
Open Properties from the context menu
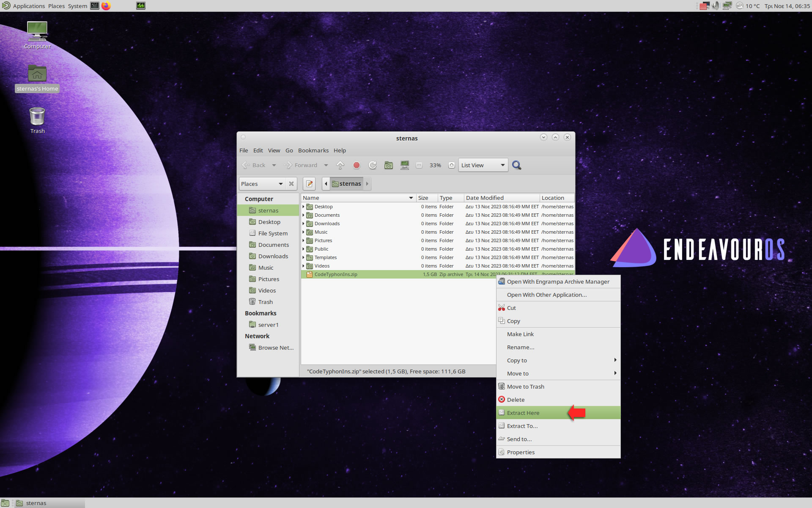tap(558, 452)
